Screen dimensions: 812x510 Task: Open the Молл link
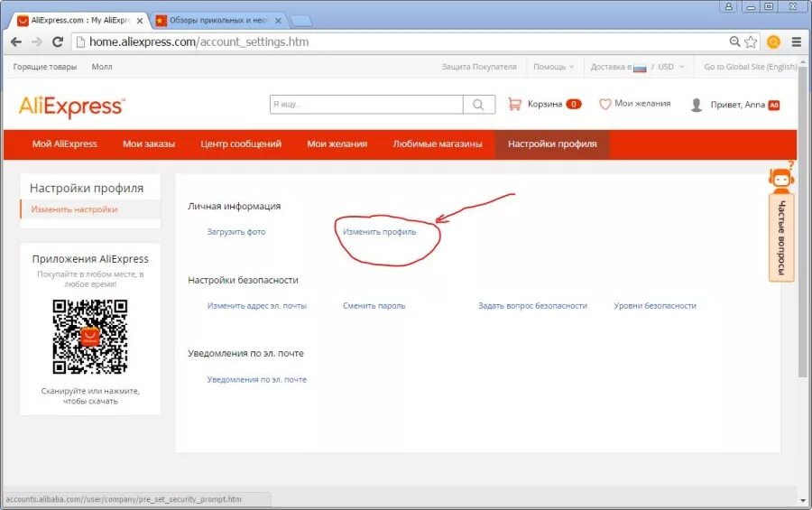click(x=101, y=67)
